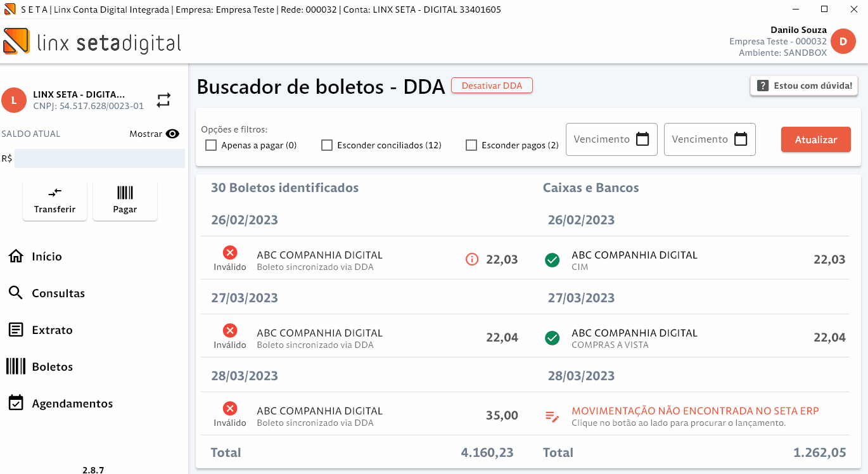Click green check icon on CIM entry
Screen dimensions: 868x474
tap(552, 260)
